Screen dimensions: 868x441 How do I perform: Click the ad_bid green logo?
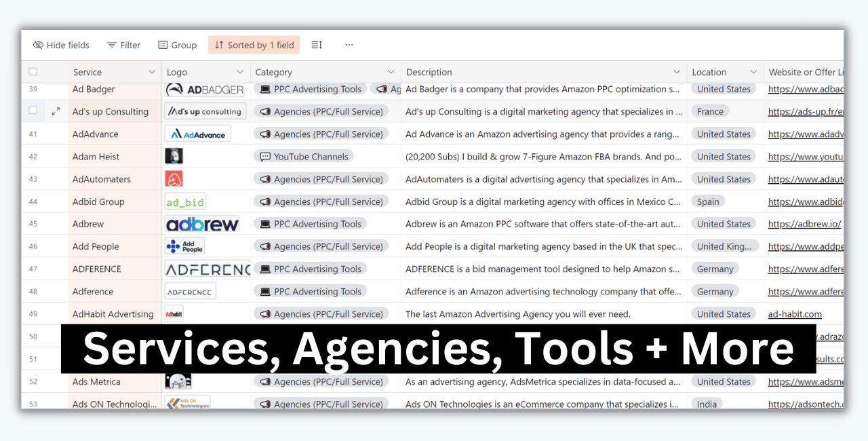(x=185, y=202)
